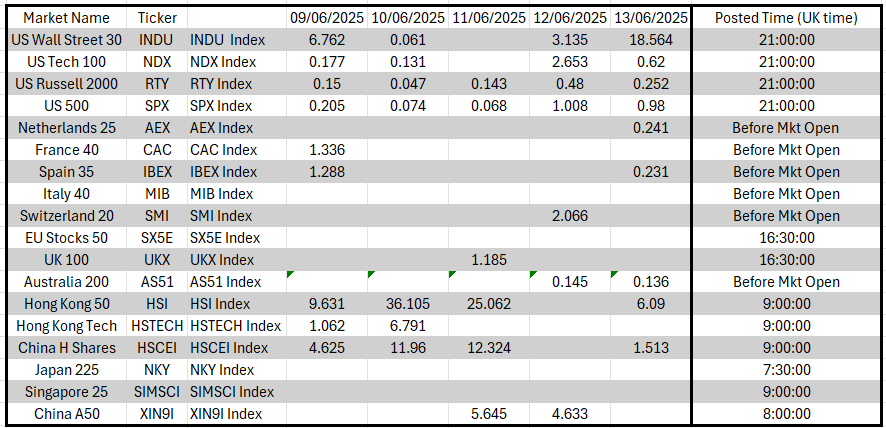Click the 'Ticker' column header
886x428 pixels.
[x=157, y=18]
